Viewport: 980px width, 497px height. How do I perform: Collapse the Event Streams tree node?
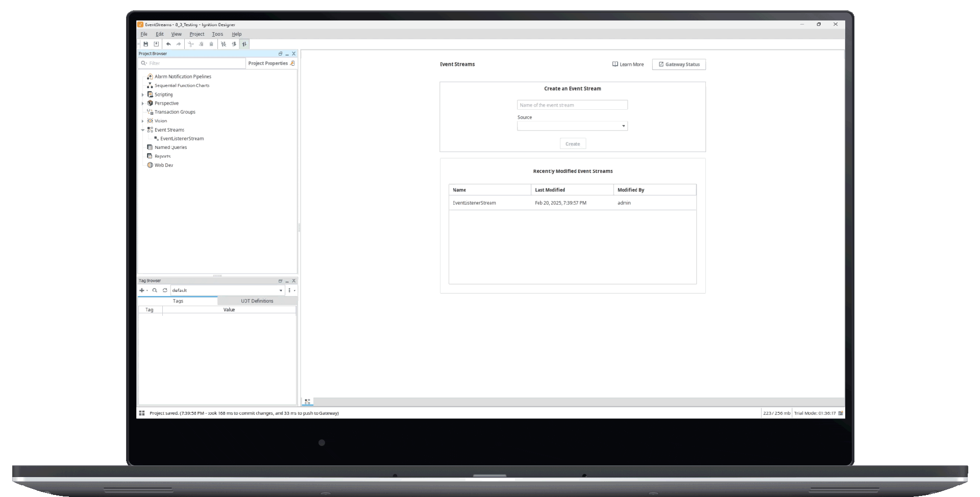click(x=143, y=130)
